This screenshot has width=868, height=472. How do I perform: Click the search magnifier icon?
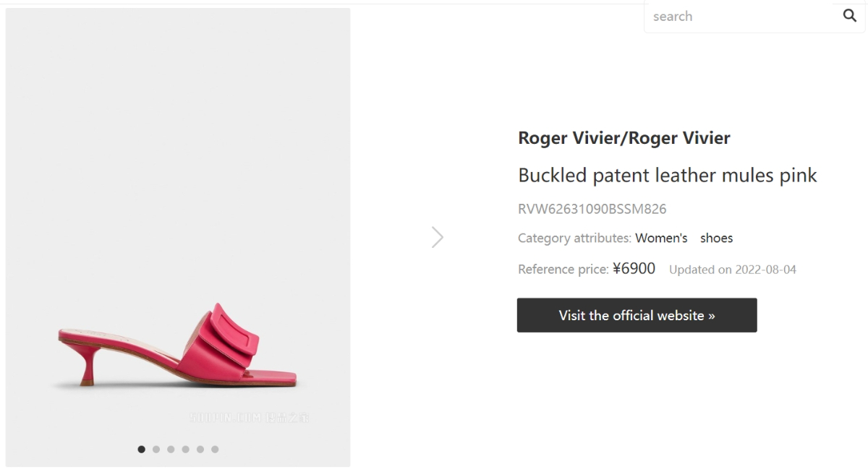coord(850,16)
